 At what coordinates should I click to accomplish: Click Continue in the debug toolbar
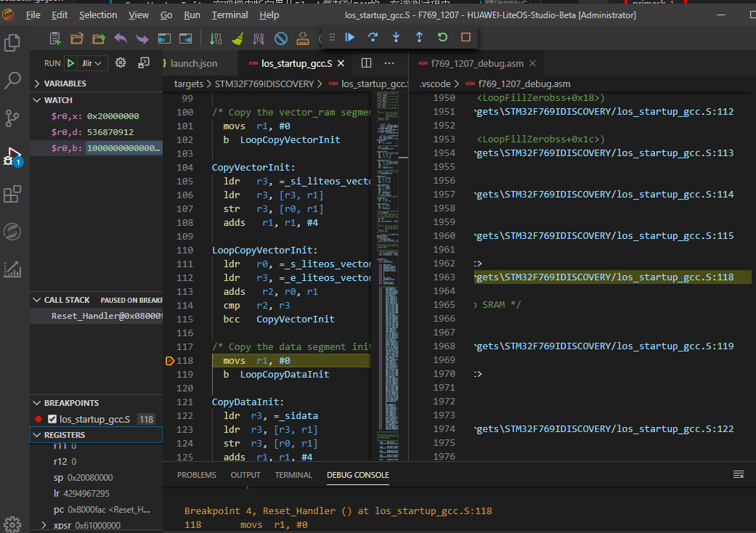(350, 37)
